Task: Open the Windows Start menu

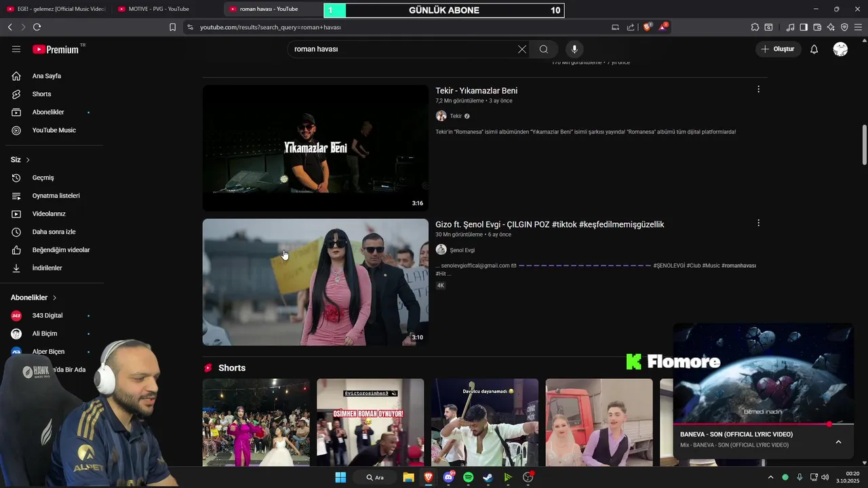Action: [x=340, y=477]
